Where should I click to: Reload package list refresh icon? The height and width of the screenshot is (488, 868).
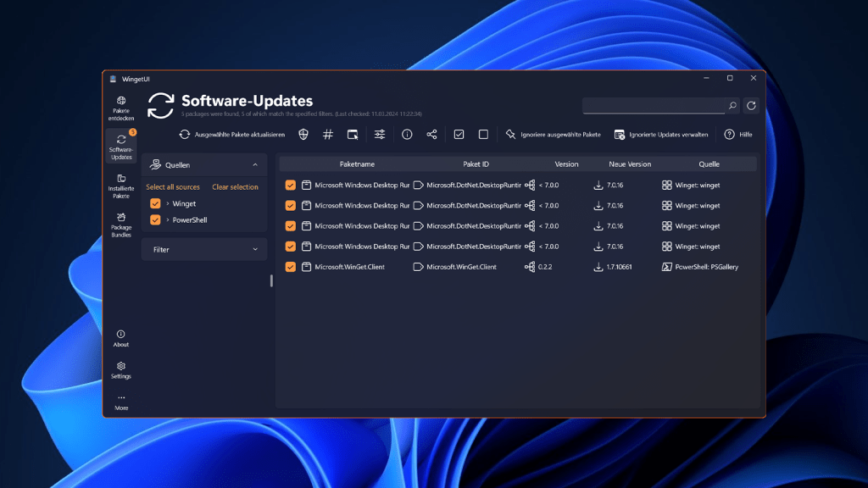(x=751, y=105)
